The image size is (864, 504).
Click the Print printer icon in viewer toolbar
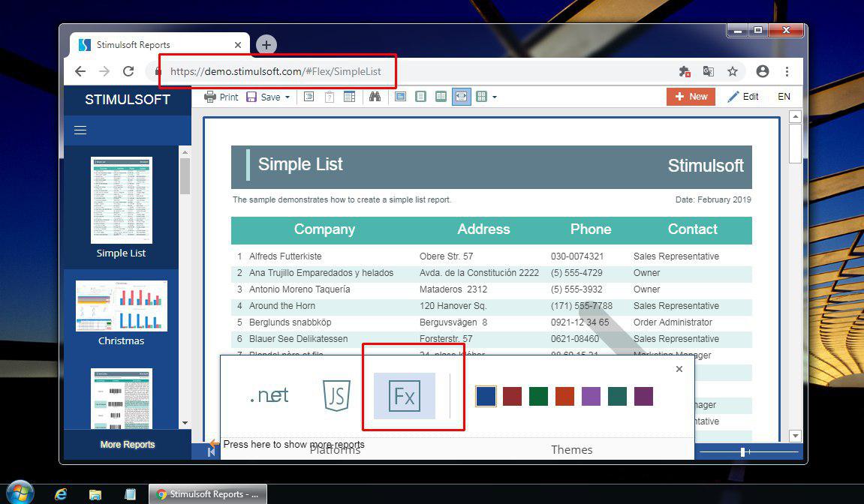click(210, 97)
